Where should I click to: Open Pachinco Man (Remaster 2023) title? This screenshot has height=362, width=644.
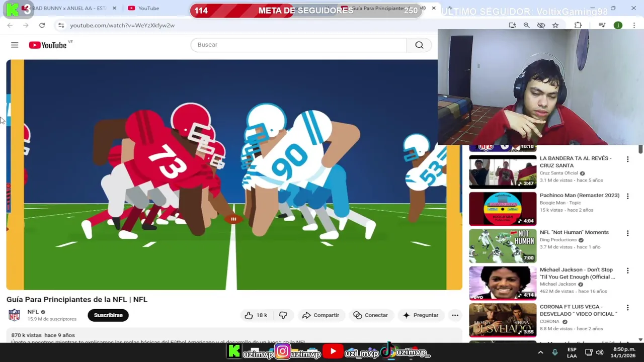point(580,195)
